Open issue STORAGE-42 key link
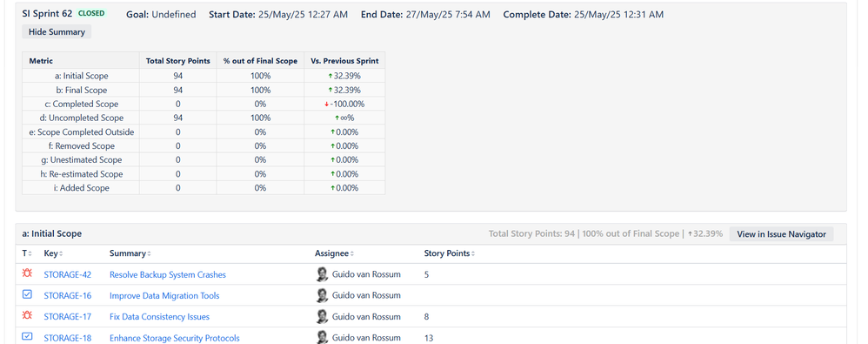 pos(68,274)
